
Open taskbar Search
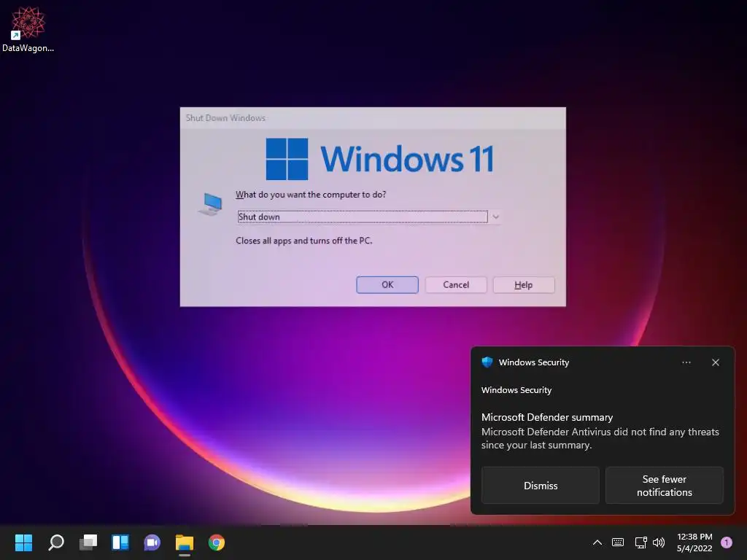tap(56, 542)
